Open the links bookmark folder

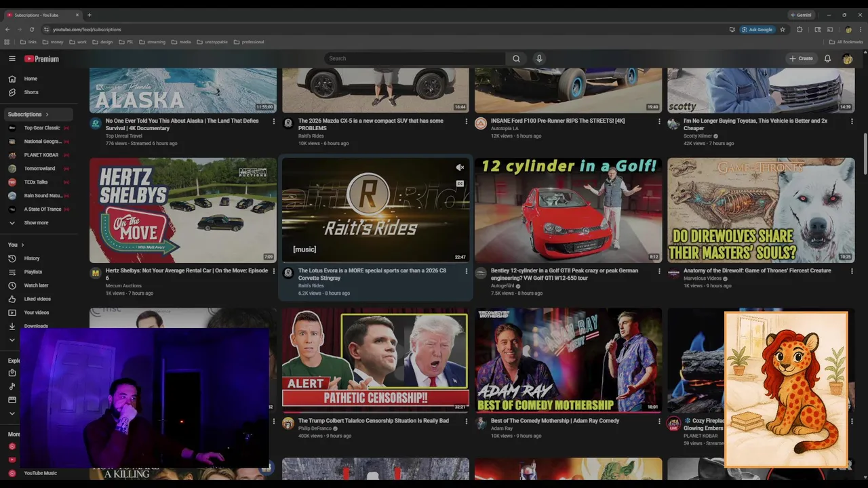(28, 42)
